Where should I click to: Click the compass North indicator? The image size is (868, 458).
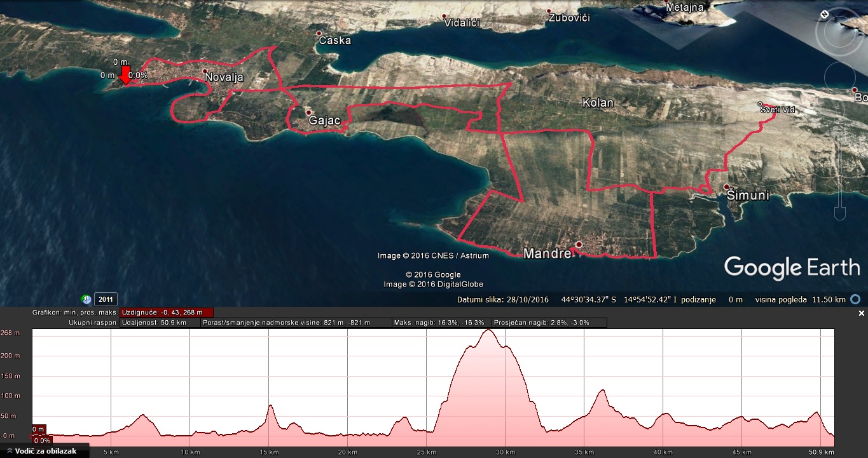click(x=825, y=14)
